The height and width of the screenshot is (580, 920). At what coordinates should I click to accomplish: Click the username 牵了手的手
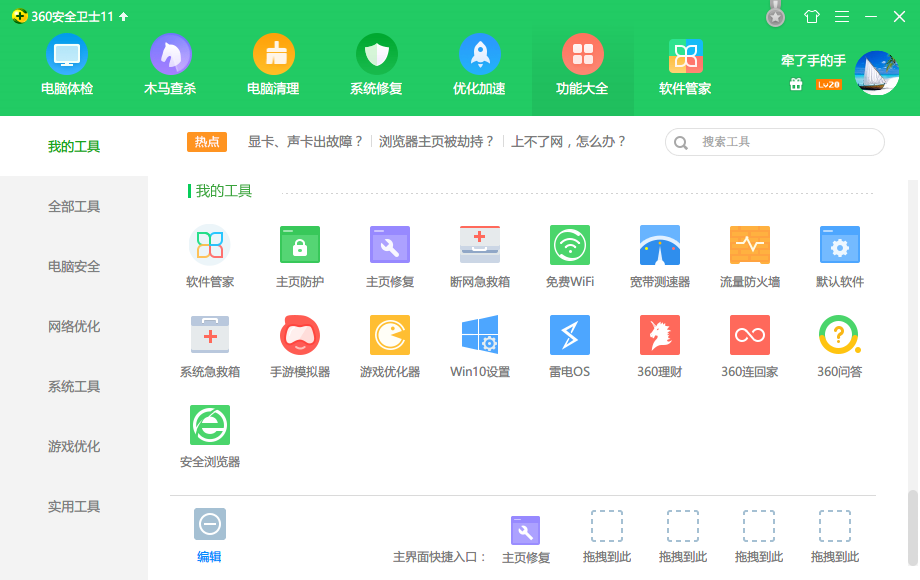[x=813, y=60]
